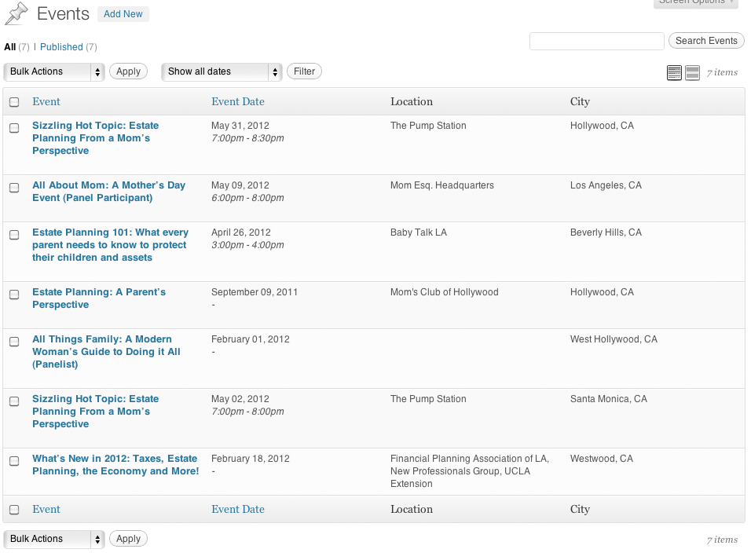
Task: Click the Search Events button
Action: pos(706,41)
